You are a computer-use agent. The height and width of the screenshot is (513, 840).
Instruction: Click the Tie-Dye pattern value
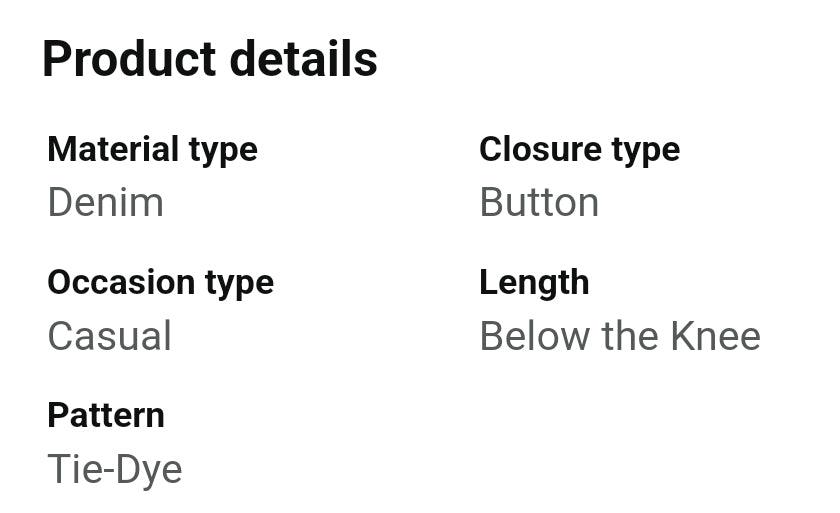point(115,470)
